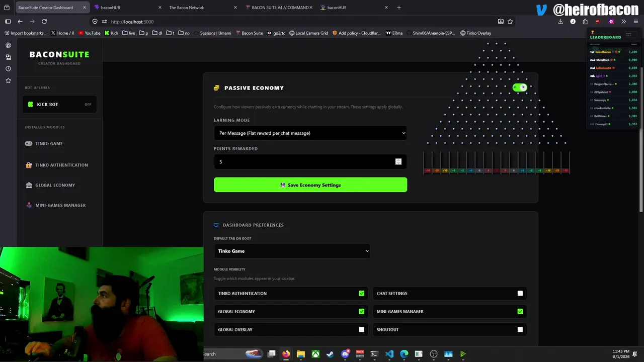This screenshot has height=362, width=644.
Task: Open the browser downloads panel
Action: click(560, 22)
